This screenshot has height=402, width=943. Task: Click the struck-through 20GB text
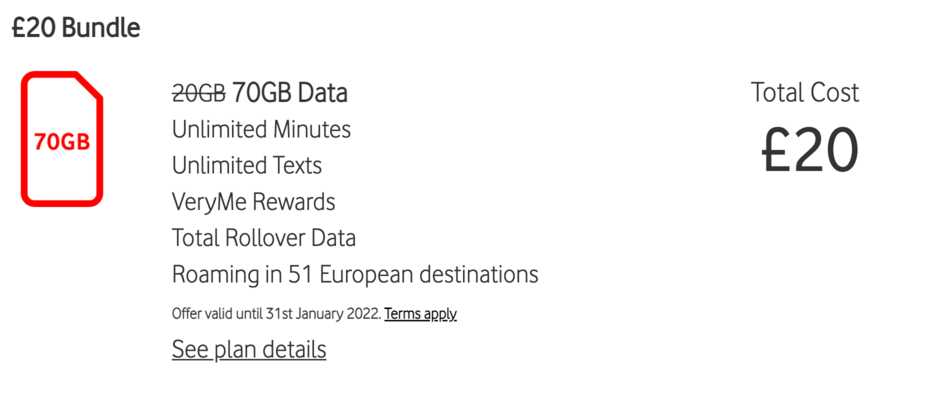click(x=199, y=93)
